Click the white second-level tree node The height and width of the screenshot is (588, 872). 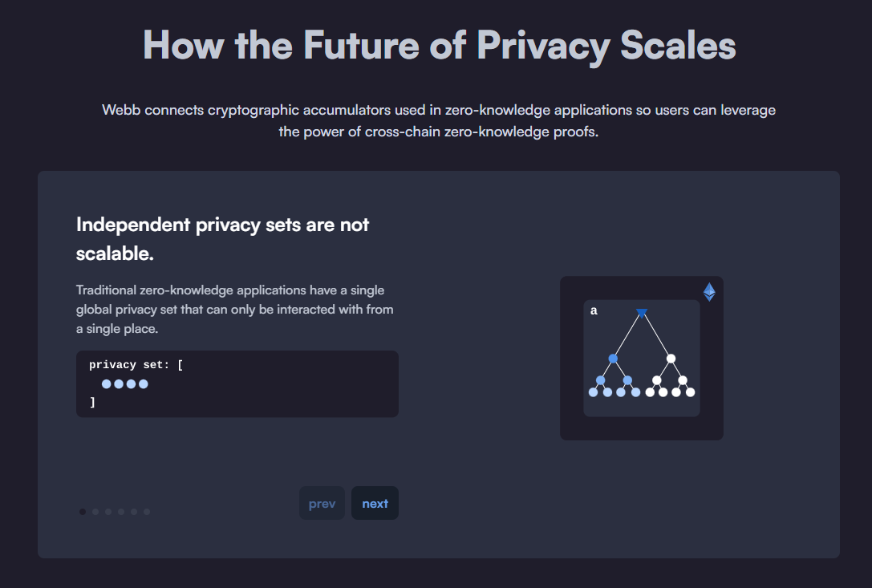671,359
